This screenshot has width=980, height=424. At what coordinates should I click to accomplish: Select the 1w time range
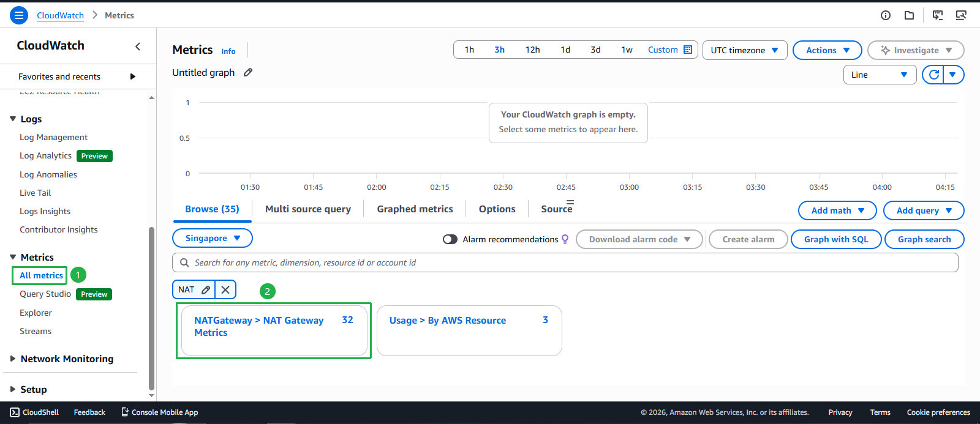click(627, 50)
